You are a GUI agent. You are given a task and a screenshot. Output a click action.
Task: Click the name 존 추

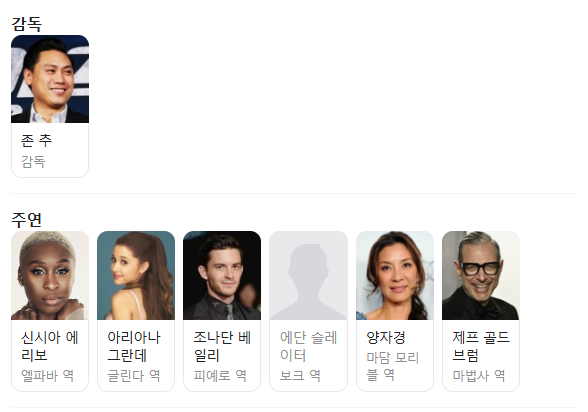click(36, 141)
